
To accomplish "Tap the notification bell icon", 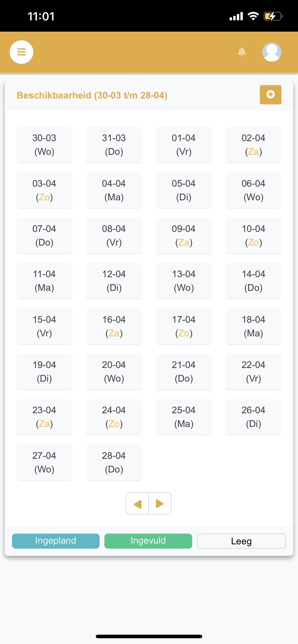I will coord(242,52).
